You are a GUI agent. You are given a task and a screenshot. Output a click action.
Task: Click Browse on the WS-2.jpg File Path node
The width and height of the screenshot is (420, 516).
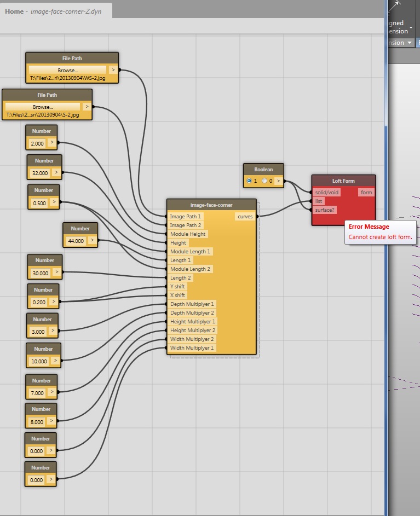[67, 70]
